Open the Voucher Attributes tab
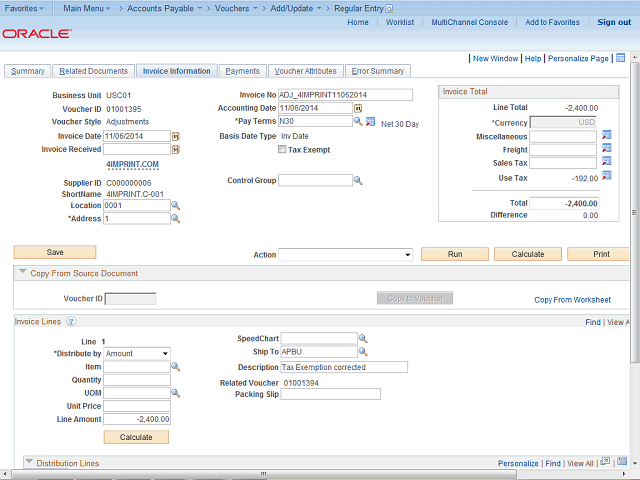The height and width of the screenshot is (480, 640). click(x=304, y=71)
